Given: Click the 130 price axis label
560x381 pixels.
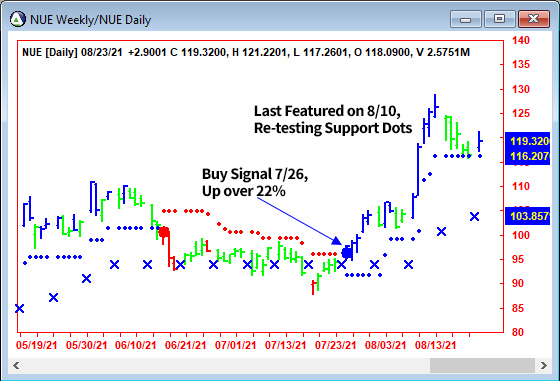Looking at the screenshot, I should pyautogui.click(x=521, y=89).
